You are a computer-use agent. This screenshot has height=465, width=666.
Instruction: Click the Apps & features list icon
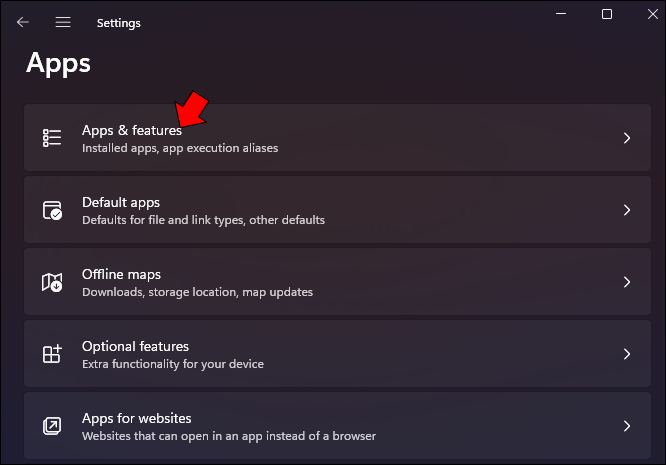click(x=52, y=138)
